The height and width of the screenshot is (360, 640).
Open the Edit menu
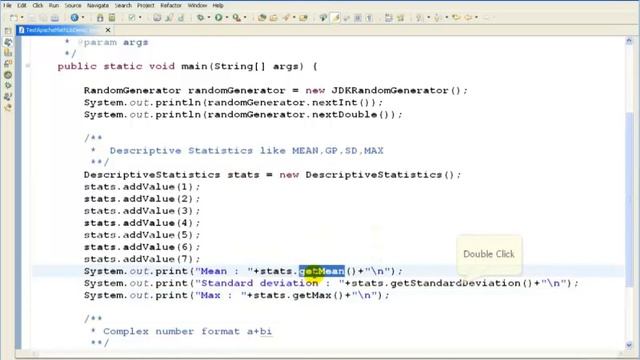(x=22, y=5)
